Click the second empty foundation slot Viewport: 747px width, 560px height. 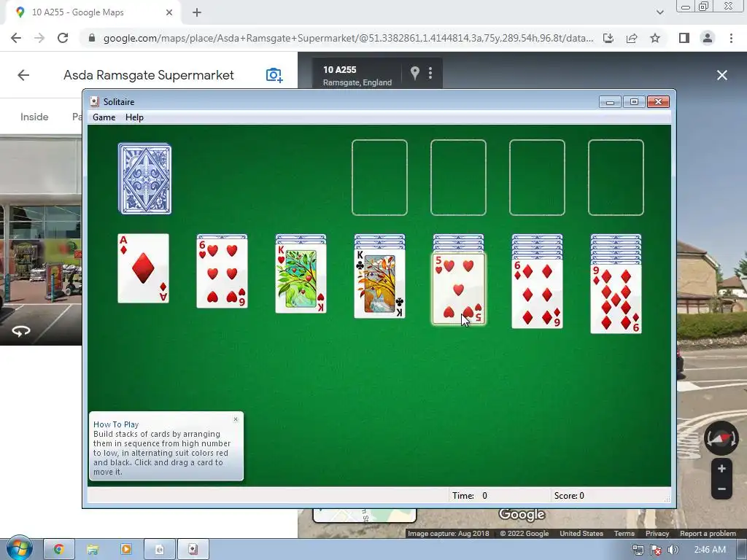coord(458,178)
